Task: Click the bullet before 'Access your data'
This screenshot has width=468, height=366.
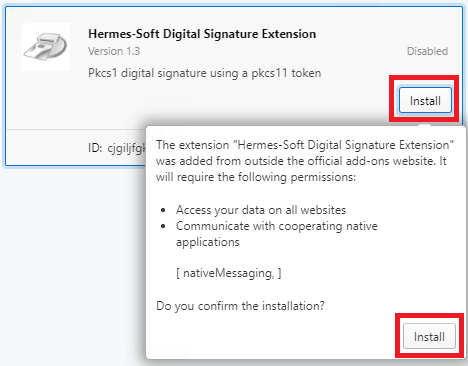Action: 163,210
